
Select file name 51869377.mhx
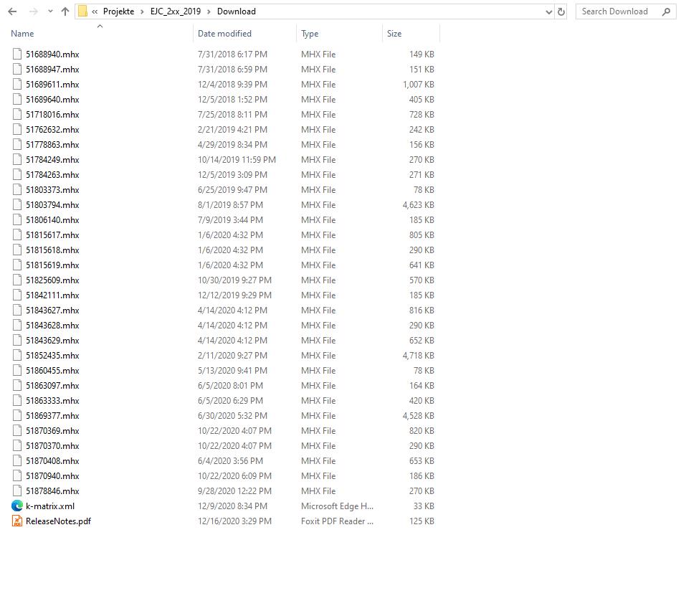pos(52,415)
